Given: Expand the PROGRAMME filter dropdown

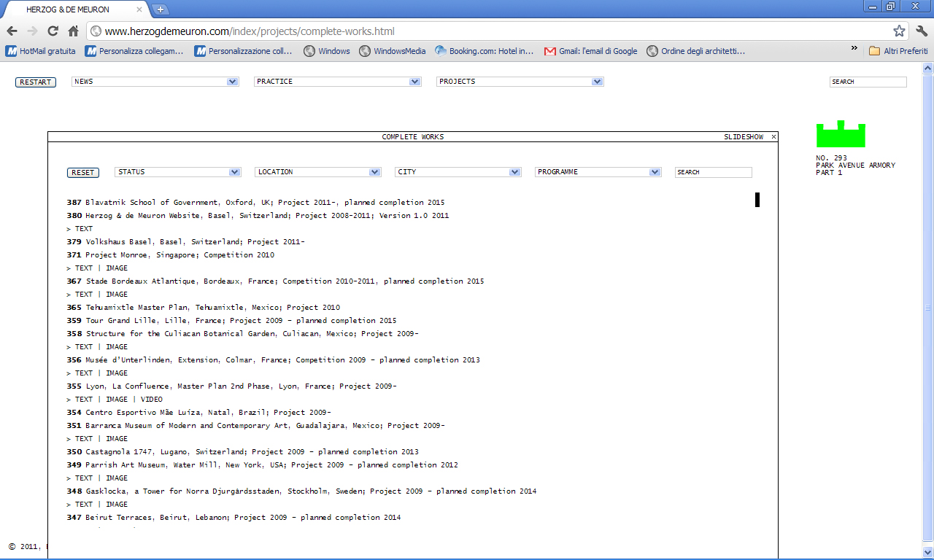Looking at the screenshot, I should (598, 172).
